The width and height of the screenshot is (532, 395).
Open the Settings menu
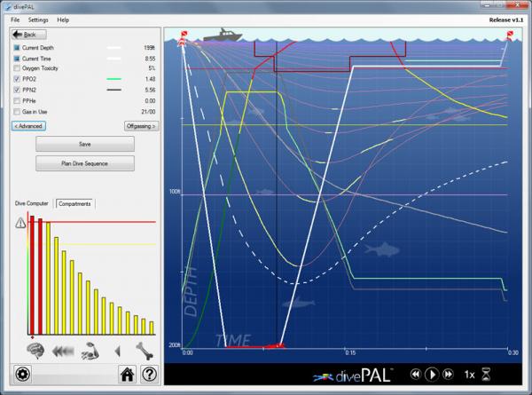tap(38, 19)
